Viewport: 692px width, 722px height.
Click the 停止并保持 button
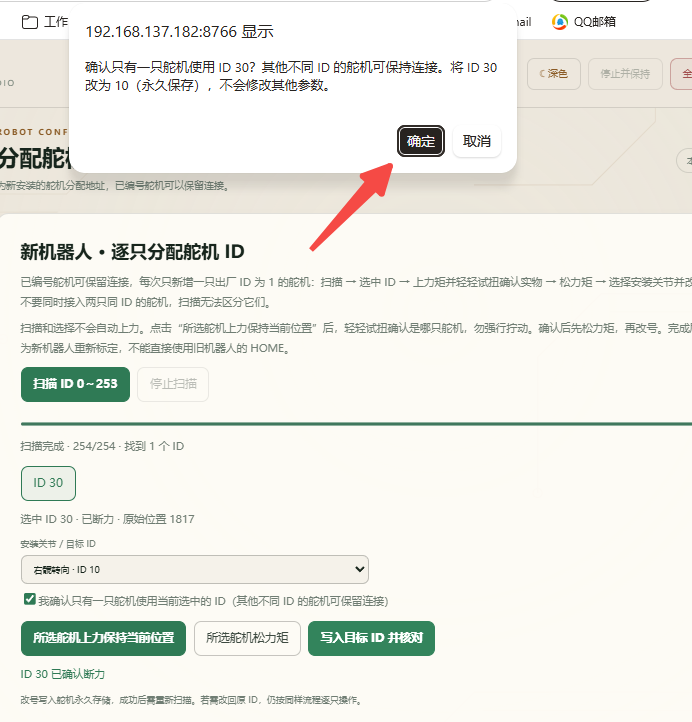(x=625, y=74)
